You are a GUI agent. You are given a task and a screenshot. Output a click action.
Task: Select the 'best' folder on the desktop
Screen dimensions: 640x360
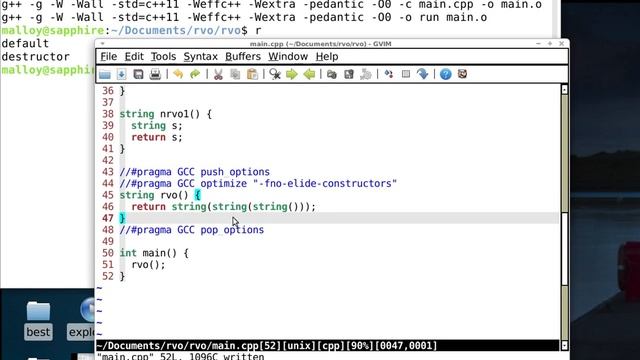pyautogui.click(x=38, y=320)
